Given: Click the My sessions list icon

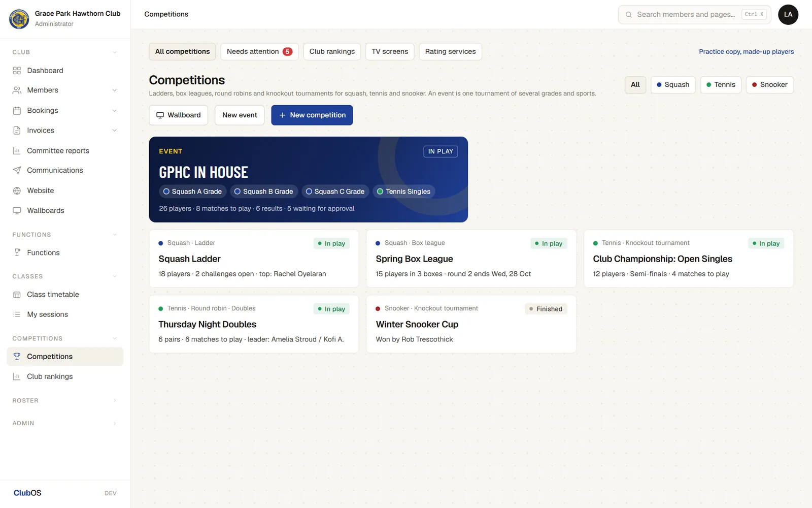Looking at the screenshot, I should coord(17,314).
